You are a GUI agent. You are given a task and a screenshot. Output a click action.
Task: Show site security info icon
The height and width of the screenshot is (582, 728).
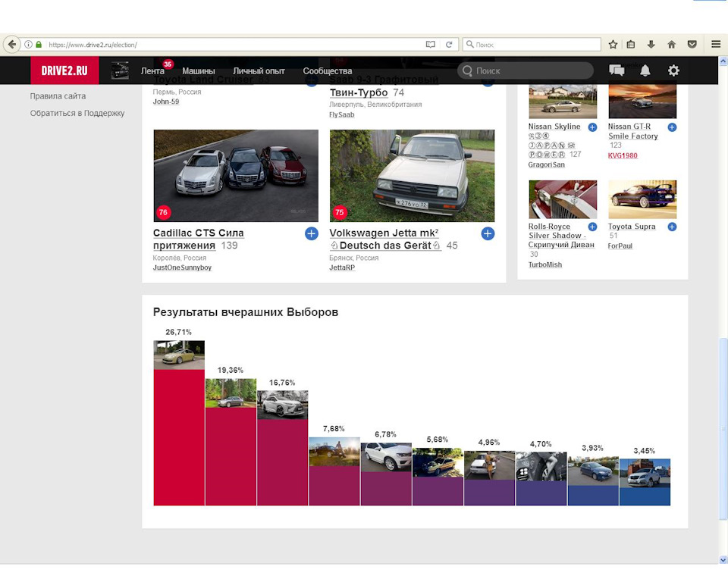click(x=28, y=45)
